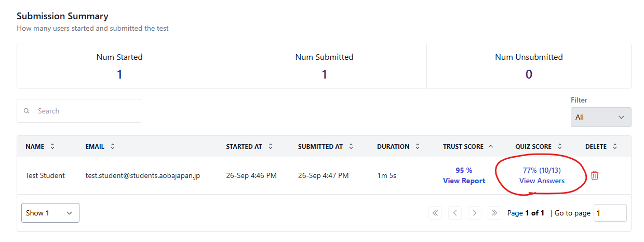Sort by Duration column
The width and height of the screenshot is (644, 242).
(x=418, y=147)
